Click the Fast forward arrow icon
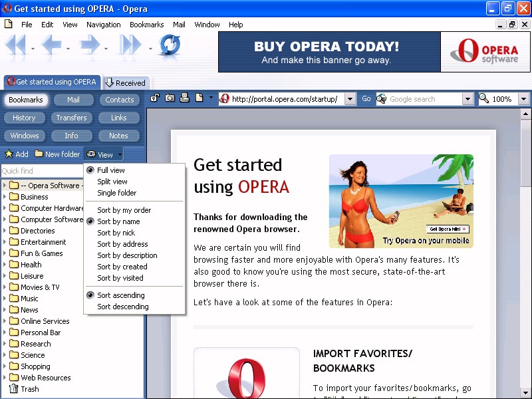532x399 pixels. (130, 45)
